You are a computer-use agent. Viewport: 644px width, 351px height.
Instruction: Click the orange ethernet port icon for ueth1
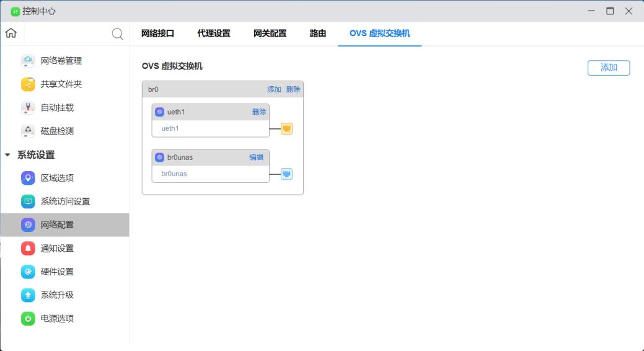click(286, 129)
